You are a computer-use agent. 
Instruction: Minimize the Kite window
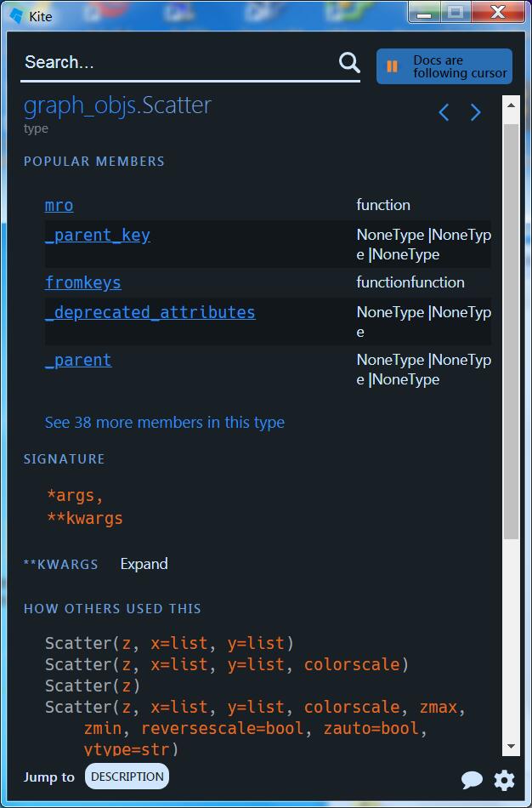(425, 13)
